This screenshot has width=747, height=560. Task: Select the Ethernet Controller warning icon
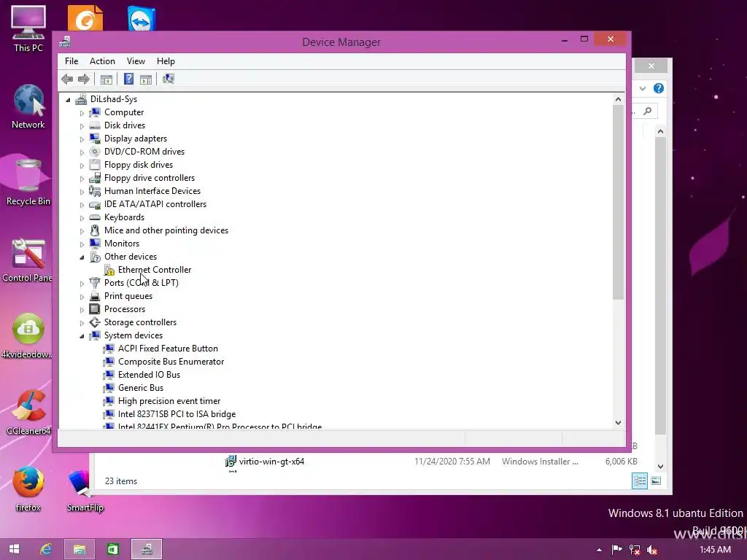[x=109, y=270]
